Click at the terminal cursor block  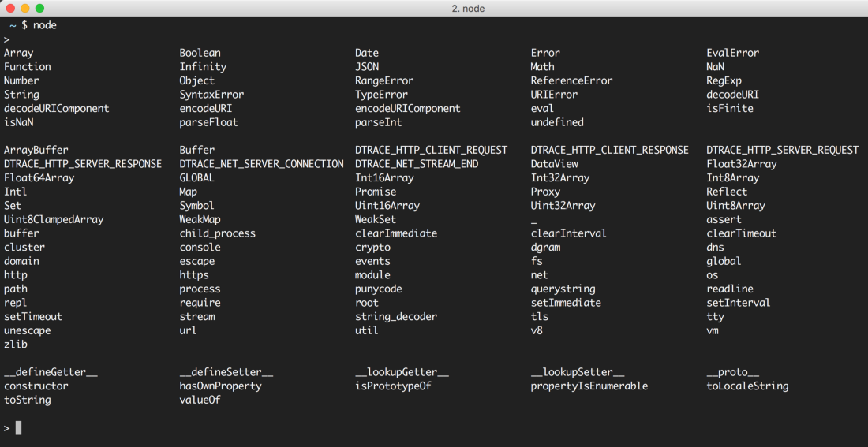18,427
